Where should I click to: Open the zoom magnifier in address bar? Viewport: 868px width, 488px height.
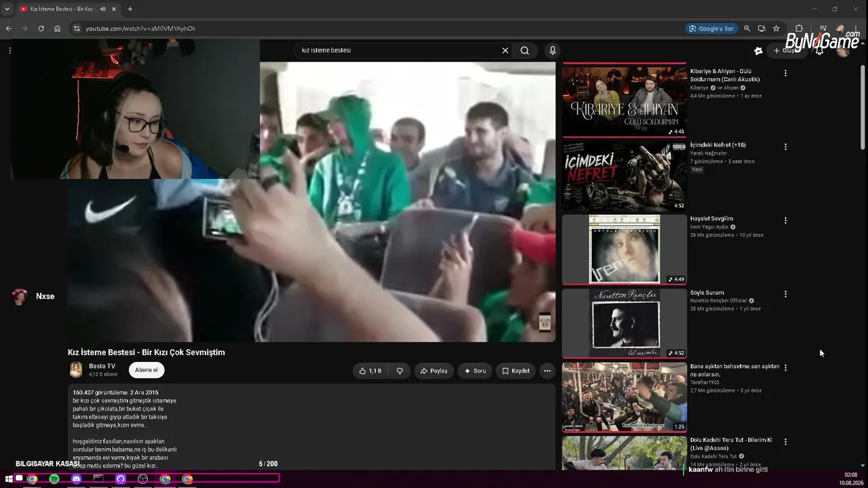pyautogui.click(x=747, y=28)
